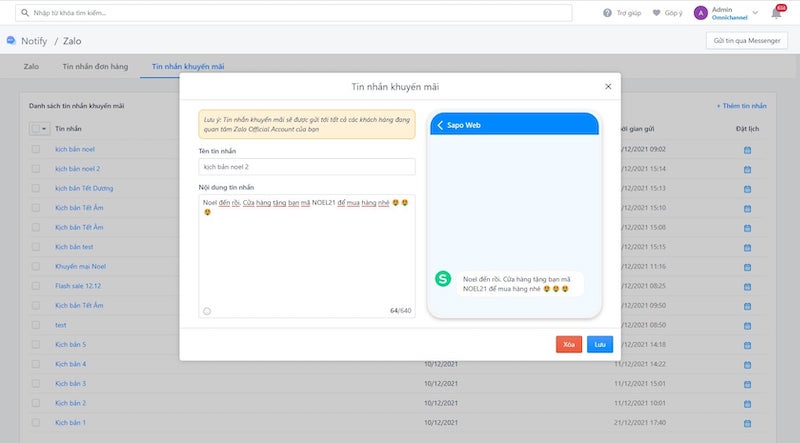
Task: Click the blue Lưu button
Action: point(600,344)
